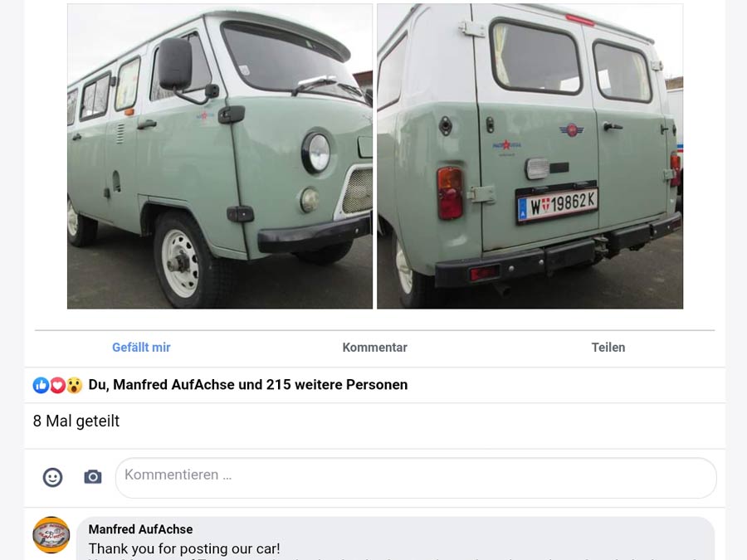Click Manfred's comment text bubble
Image resolution: width=747 pixels, height=560 pixels.
coord(395,538)
